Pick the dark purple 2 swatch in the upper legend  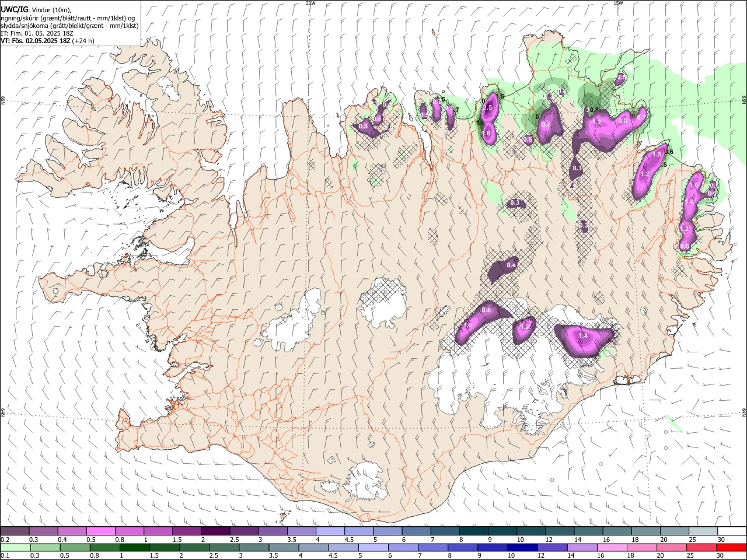(x=215, y=531)
